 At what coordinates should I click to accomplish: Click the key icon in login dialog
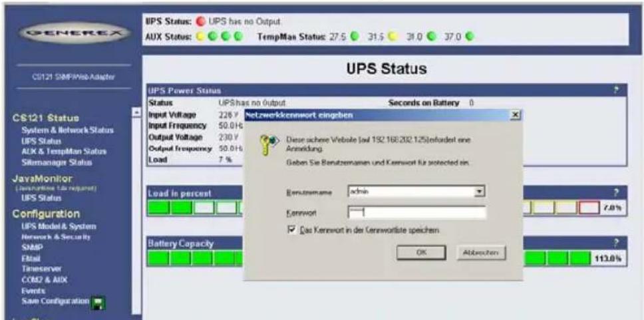coord(268,144)
